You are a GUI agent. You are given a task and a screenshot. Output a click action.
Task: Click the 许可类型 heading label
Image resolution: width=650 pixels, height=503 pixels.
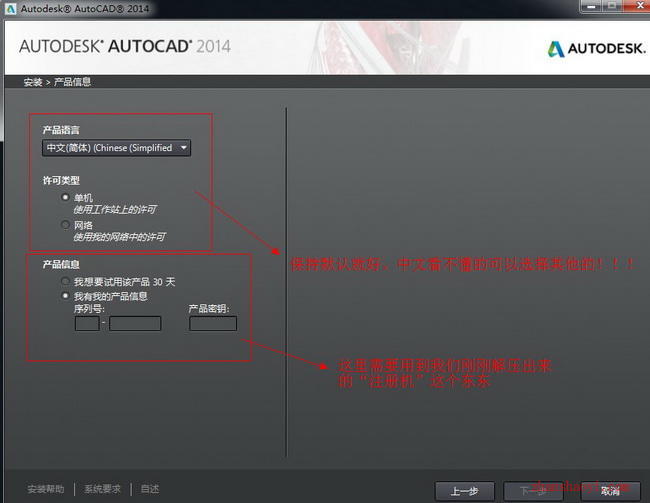click(61, 180)
